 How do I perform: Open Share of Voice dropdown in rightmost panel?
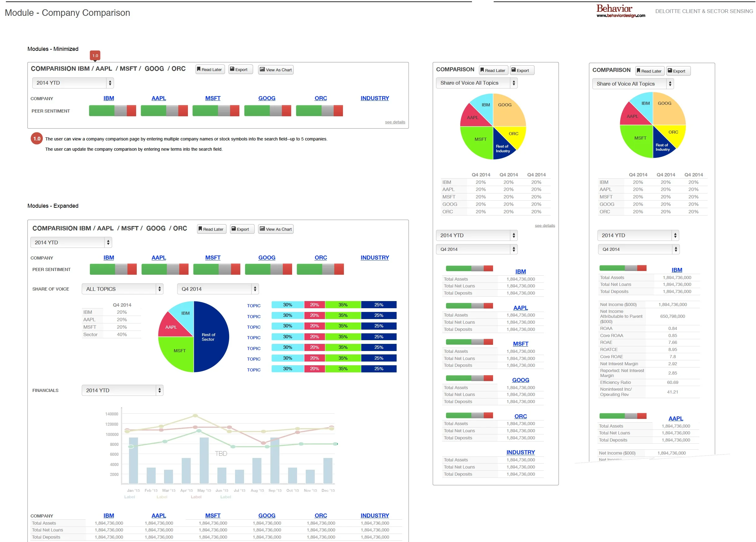[x=633, y=84]
